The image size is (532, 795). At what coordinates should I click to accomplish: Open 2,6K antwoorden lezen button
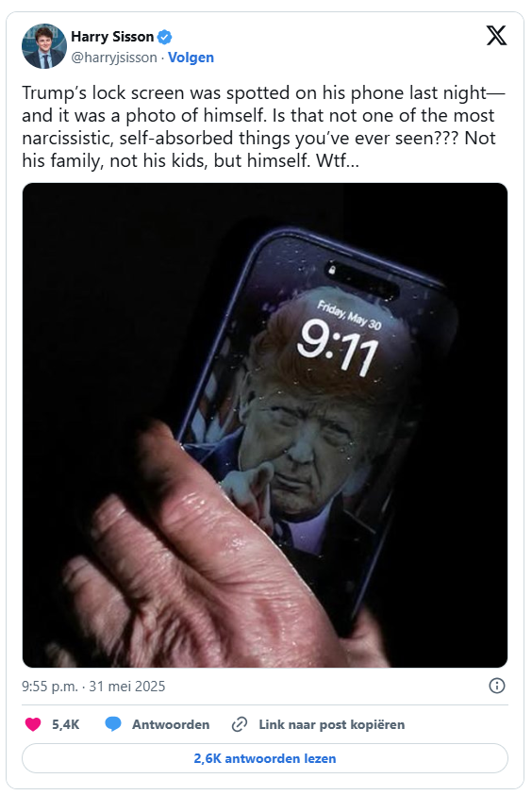[x=265, y=758]
